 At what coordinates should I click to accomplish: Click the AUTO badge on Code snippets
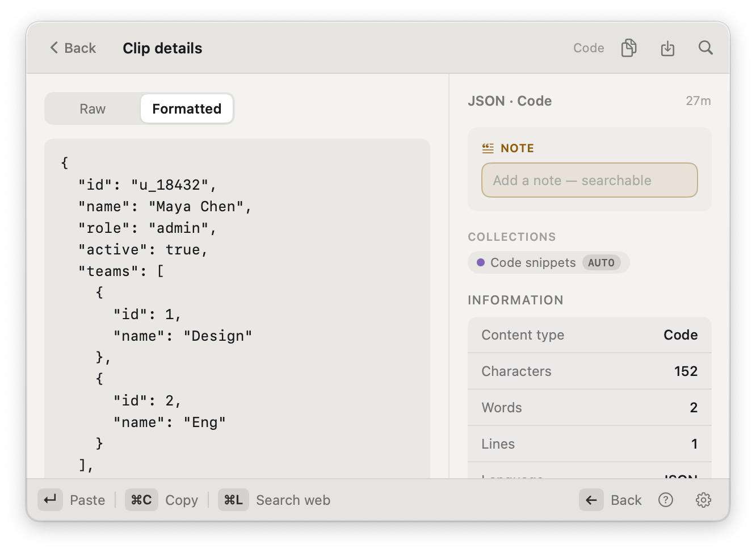pos(601,263)
